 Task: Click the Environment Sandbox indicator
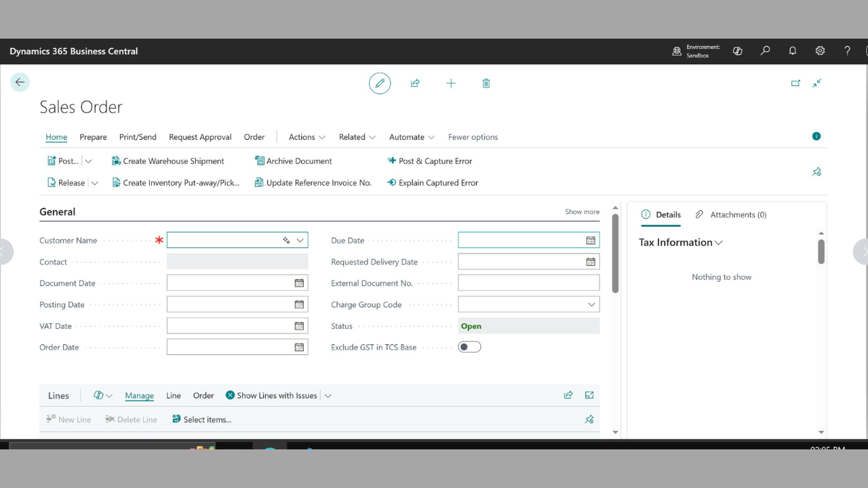696,52
